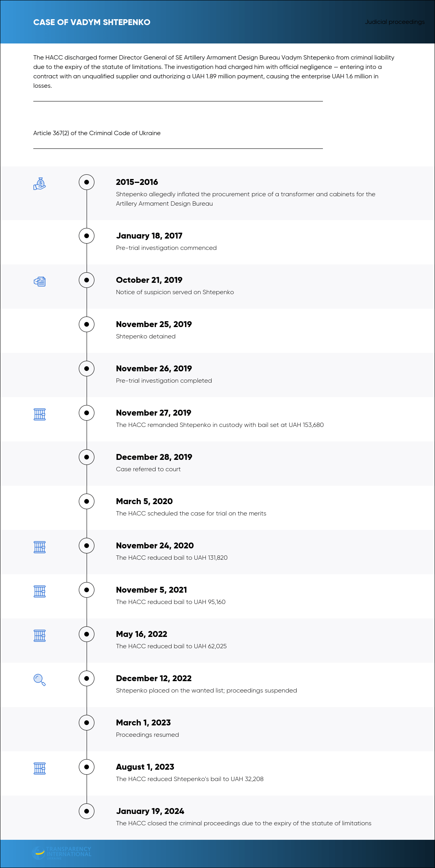Select the March 5, 2020 timeline marker
The width and height of the screenshot is (435, 868).
87,501
